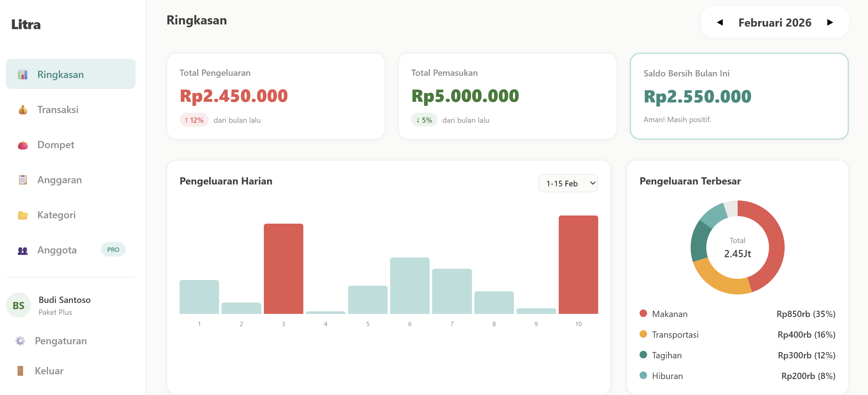
Task: Open the Ringkasan menu item
Action: (x=71, y=74)
